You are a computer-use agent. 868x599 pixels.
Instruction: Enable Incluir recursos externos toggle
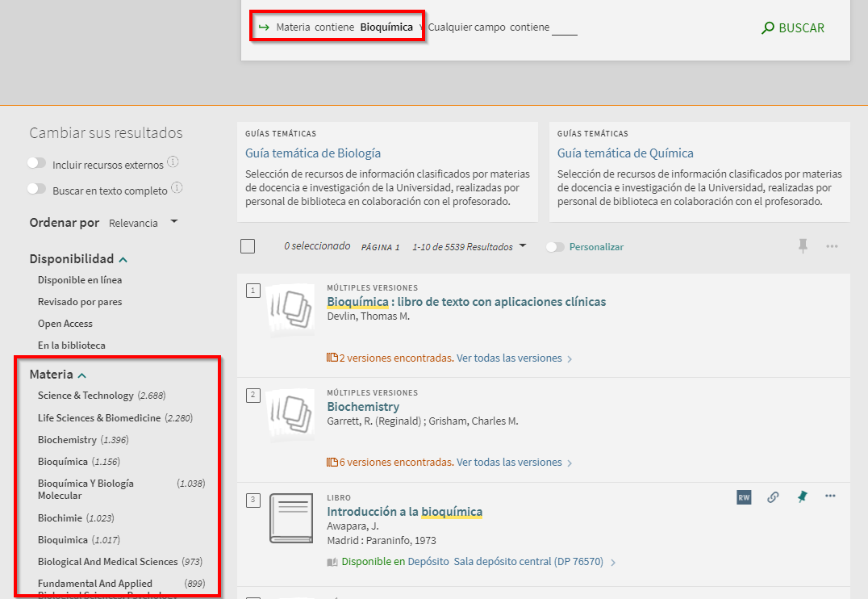click(x=36, y=163)
